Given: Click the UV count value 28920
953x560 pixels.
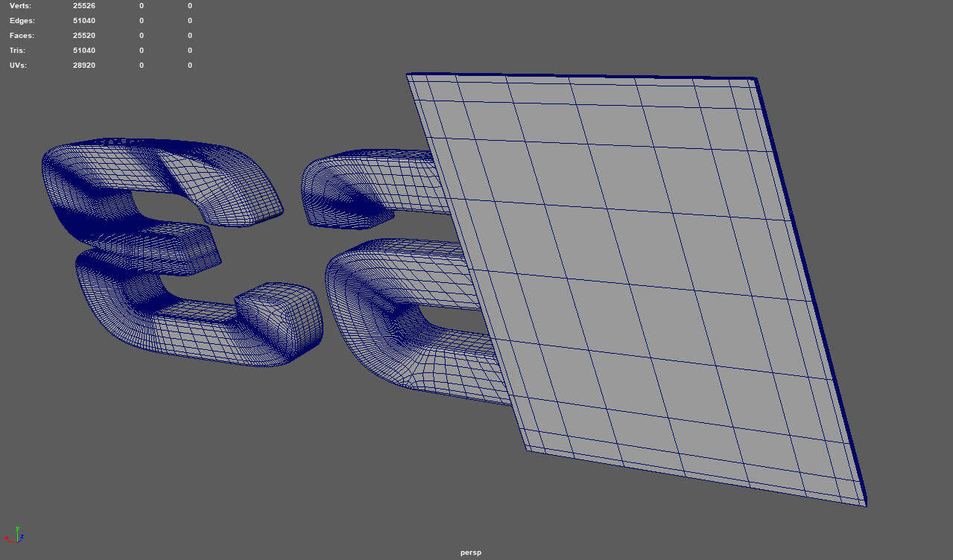Looking at the screenshot, I should 83,66.
